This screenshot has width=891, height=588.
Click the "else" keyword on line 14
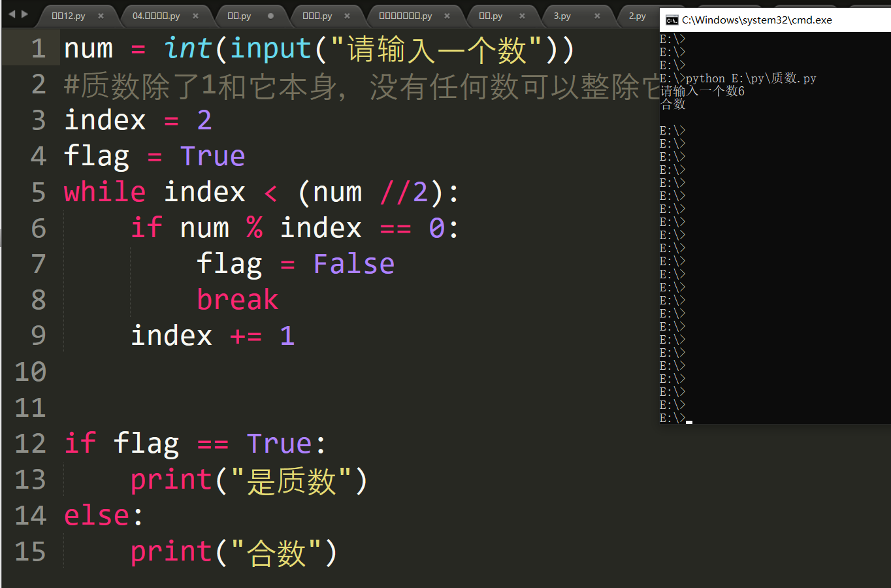pyautogui.click(x=97, y=515)
